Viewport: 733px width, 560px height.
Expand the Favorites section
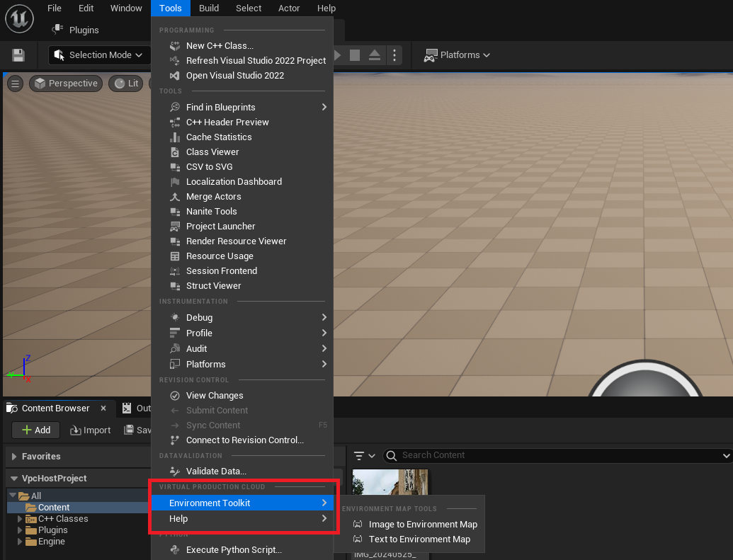14,457
